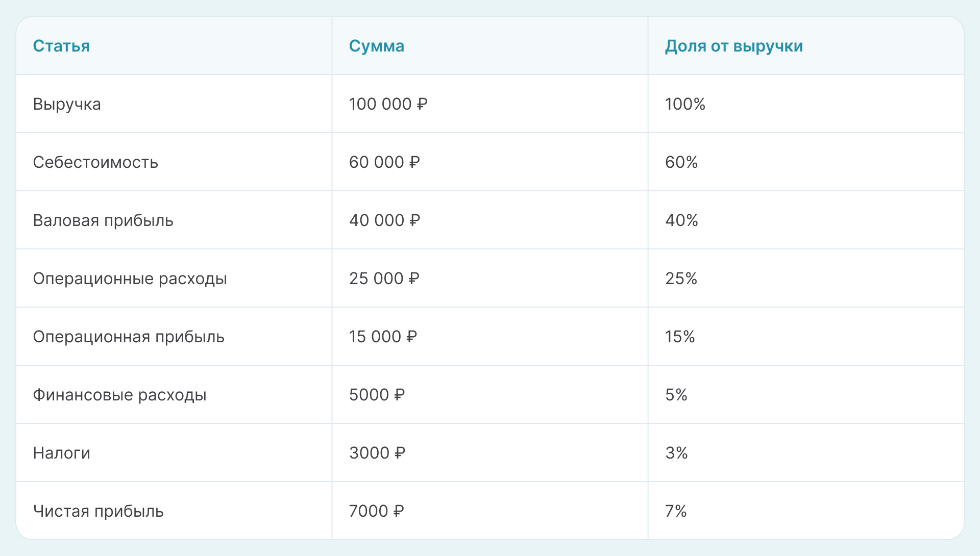Select the Выручка row label

point(67,104)
